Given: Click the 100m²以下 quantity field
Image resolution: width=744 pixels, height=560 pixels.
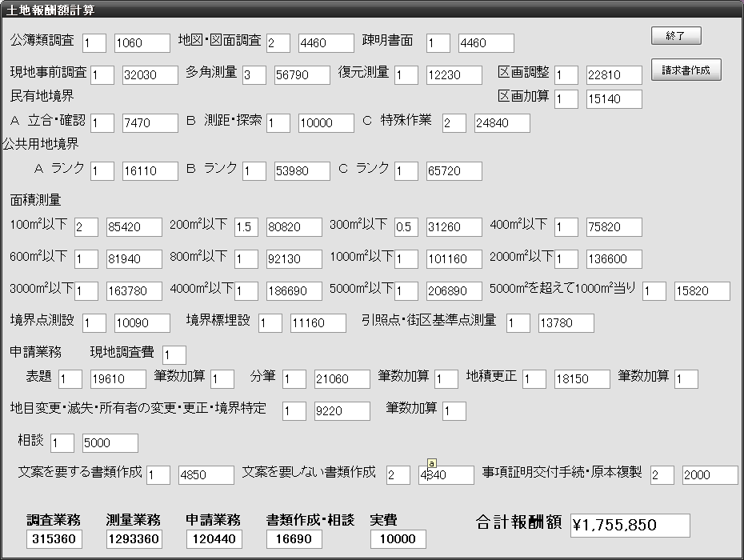Looking at the screenshot, I should point(86,227).
